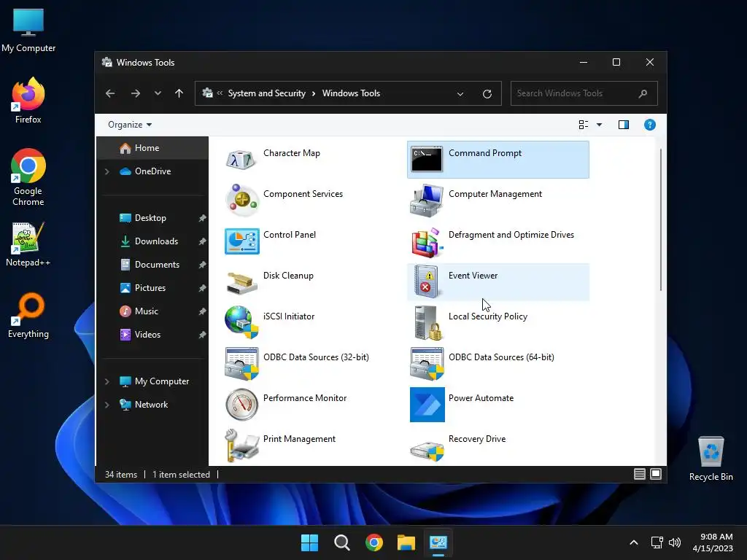The width and height of the screenshot is (747, 560).
Task: Open Notepad++ desktop shortcut
Action: [x=28, y=244]
